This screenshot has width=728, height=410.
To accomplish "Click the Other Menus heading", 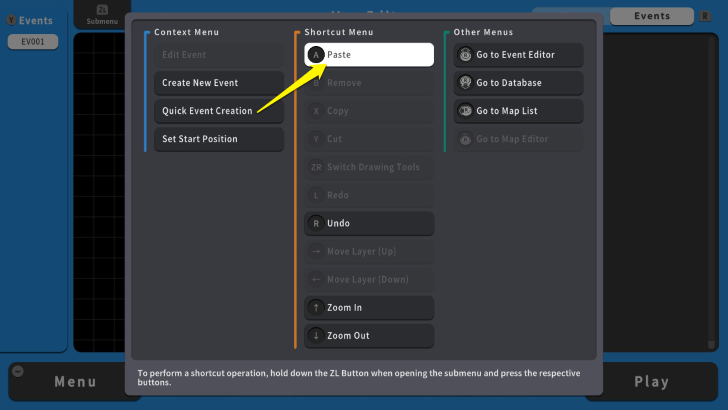I will coord(483,32).
